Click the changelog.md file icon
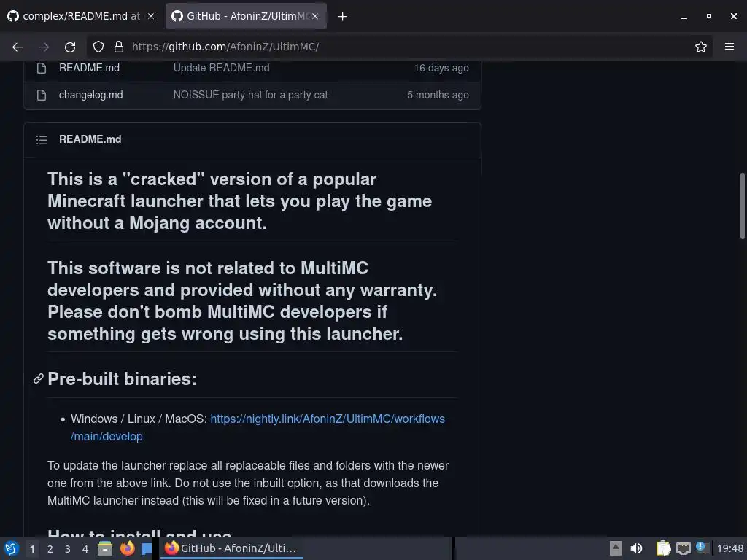747x560 pixels. (x=42, y=95)
